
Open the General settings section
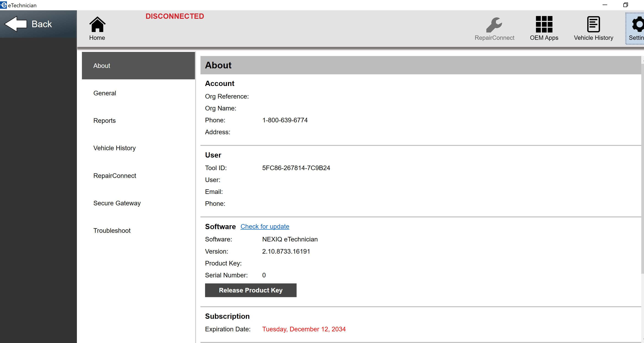point(138,93)
